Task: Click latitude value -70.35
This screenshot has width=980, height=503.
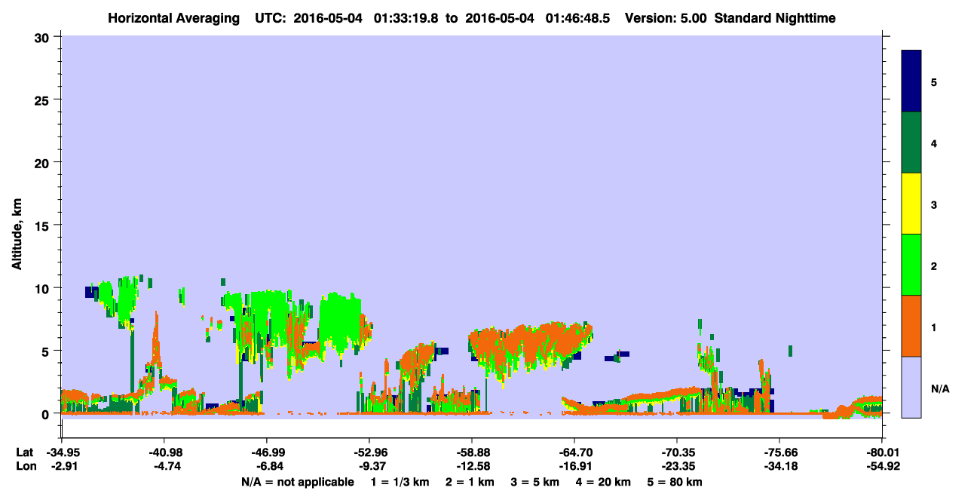Action: pyautogui.click(x=677, y=452)
